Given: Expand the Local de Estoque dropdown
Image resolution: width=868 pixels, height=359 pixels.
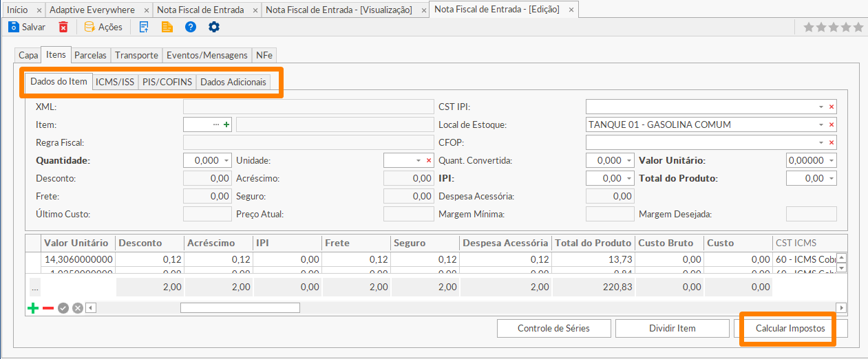Looking at the screenshot, I should point(821,124).
